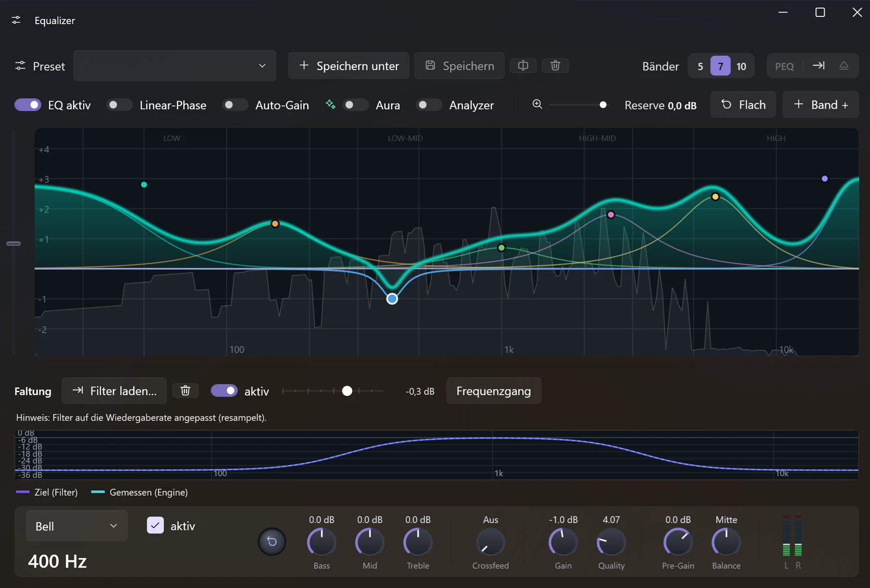The image size is (870, 588).
Task: Open the Bell filter type dropdown
Action: coord(77,526)
